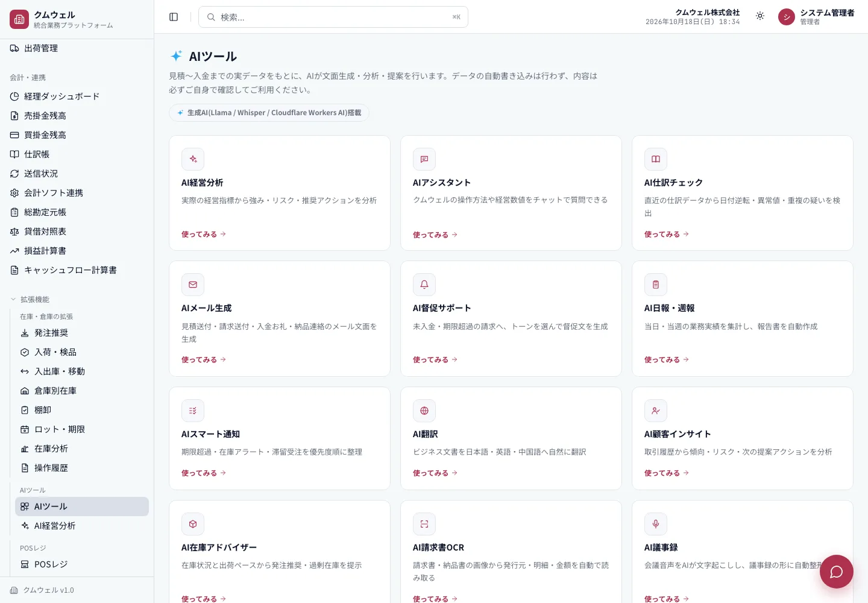Click 使ってみる on the AIメール生成 card

[204, 359]
